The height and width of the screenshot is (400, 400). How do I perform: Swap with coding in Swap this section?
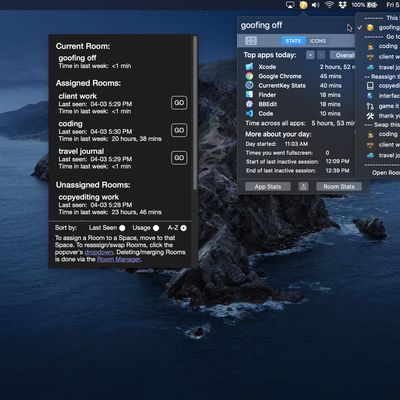click(382, 134)
